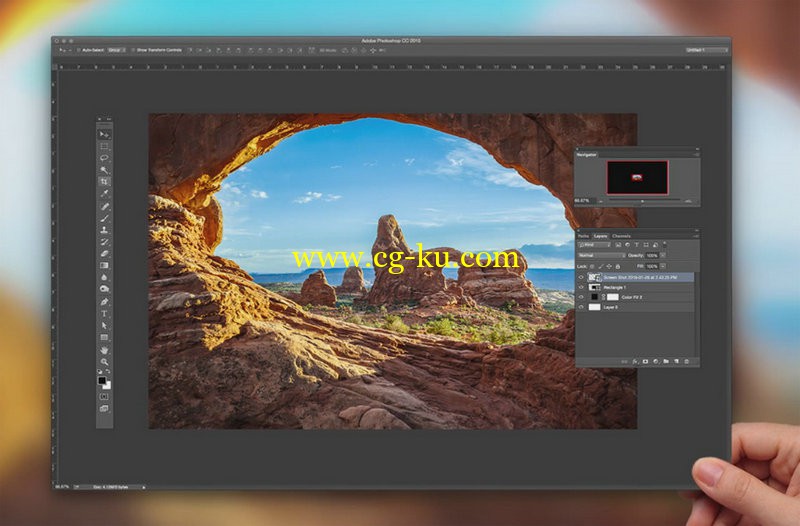Viewport: 800px width, 526px height.
Task: Toggle lock all padlock icon
Action: 618,266
